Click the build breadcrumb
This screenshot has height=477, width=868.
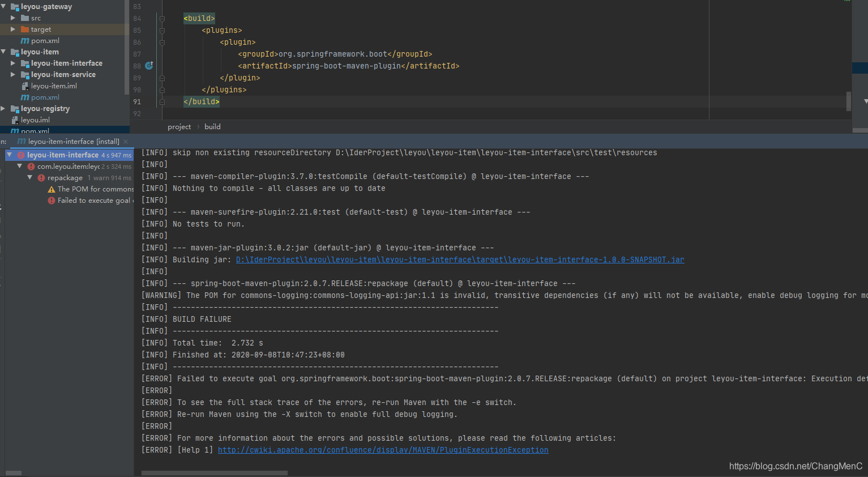point(212,127)
